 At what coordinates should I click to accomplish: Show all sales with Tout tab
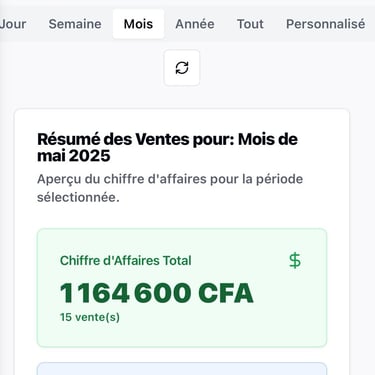(250, 24)
